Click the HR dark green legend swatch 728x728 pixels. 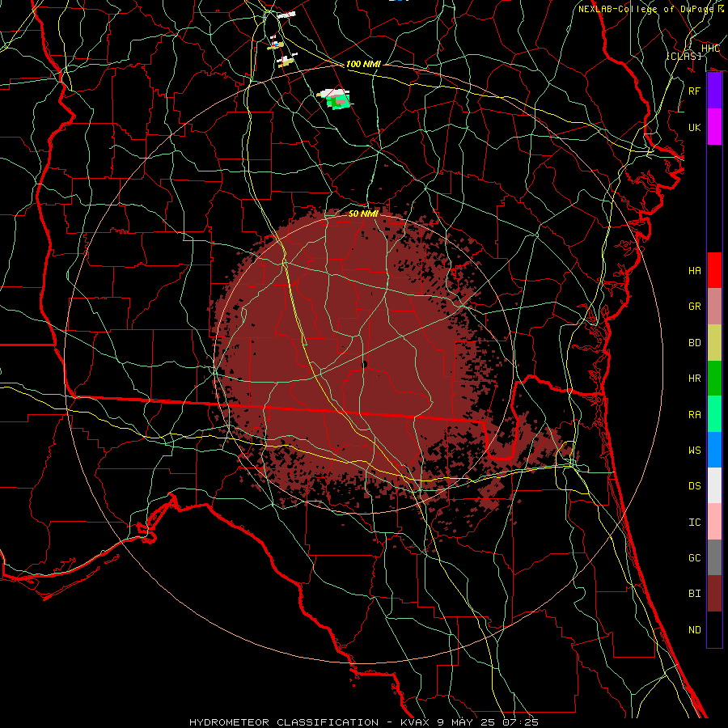[714, 378]
